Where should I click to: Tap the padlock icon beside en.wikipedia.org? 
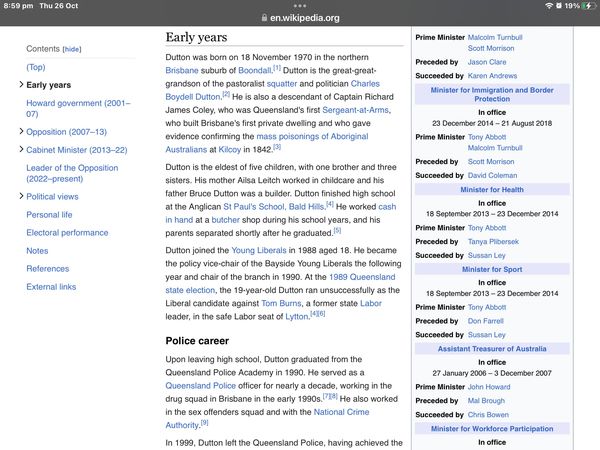(x=263, y=18)
